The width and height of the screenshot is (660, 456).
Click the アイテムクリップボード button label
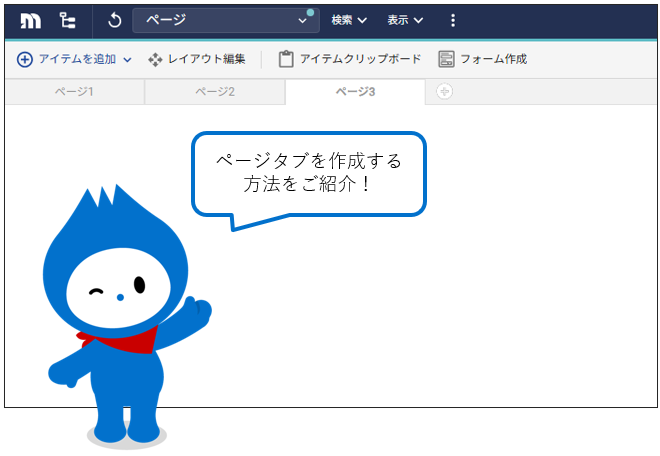360,59
